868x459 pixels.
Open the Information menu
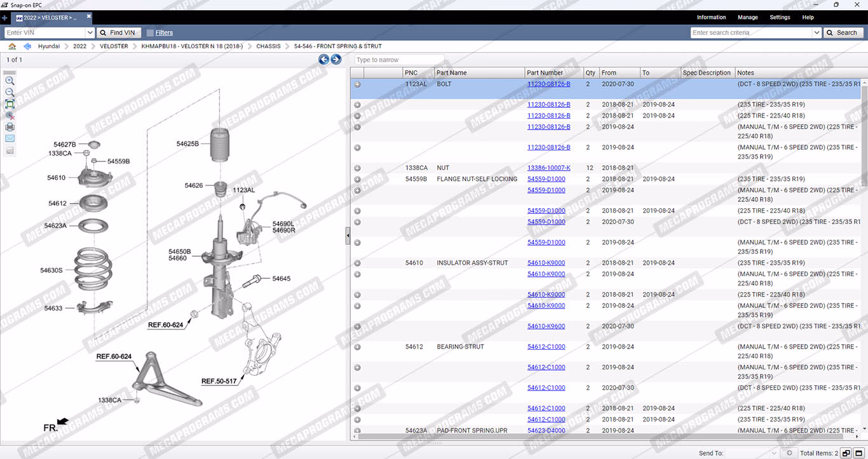pyautogui.click(x=711, y=18)
